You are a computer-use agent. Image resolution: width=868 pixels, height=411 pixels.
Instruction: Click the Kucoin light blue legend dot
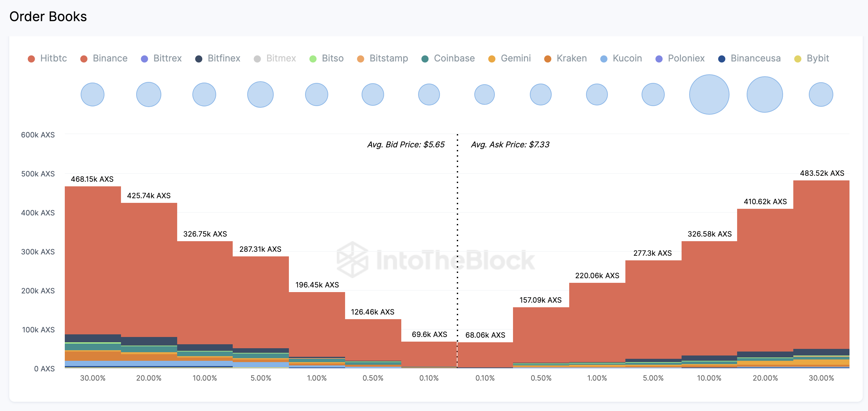[x=604, y=59]
